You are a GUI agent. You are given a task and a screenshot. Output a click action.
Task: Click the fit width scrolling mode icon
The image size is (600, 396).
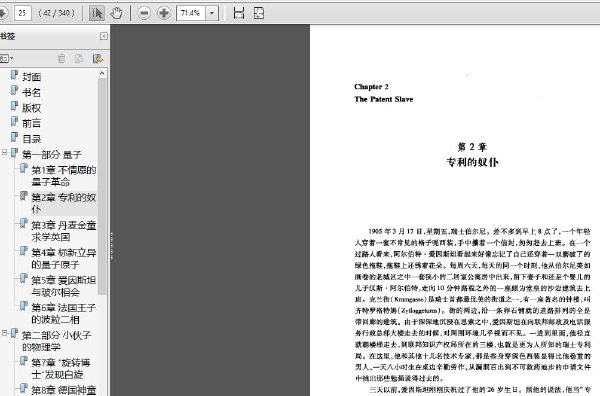(239, 13)
